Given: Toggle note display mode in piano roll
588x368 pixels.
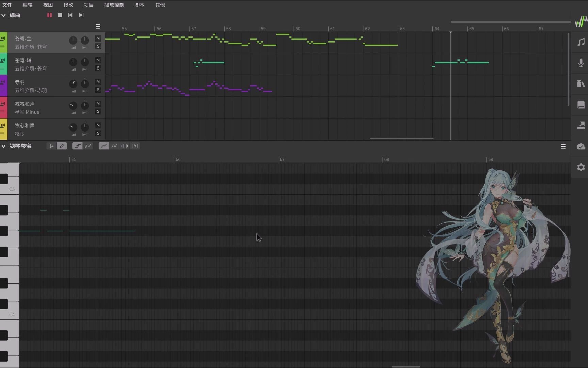Looking at the screenshot, I should tap(78, 146).
